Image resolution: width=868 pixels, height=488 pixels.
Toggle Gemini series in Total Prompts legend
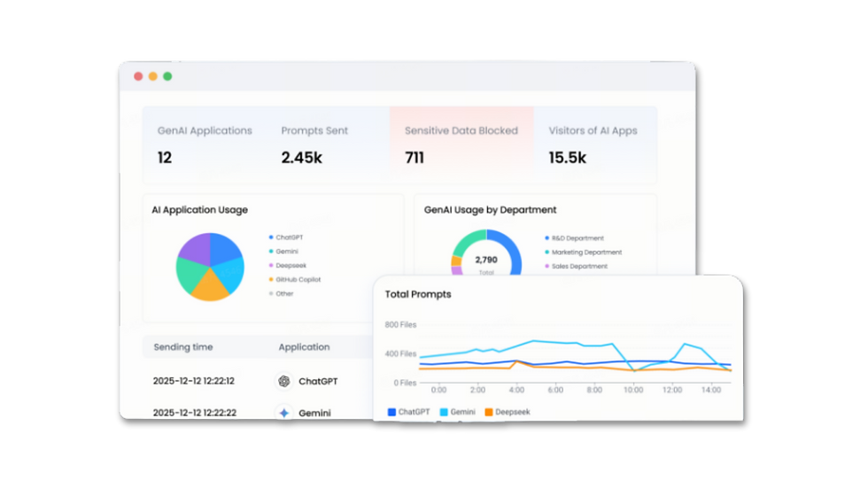[x=457, y=412]
